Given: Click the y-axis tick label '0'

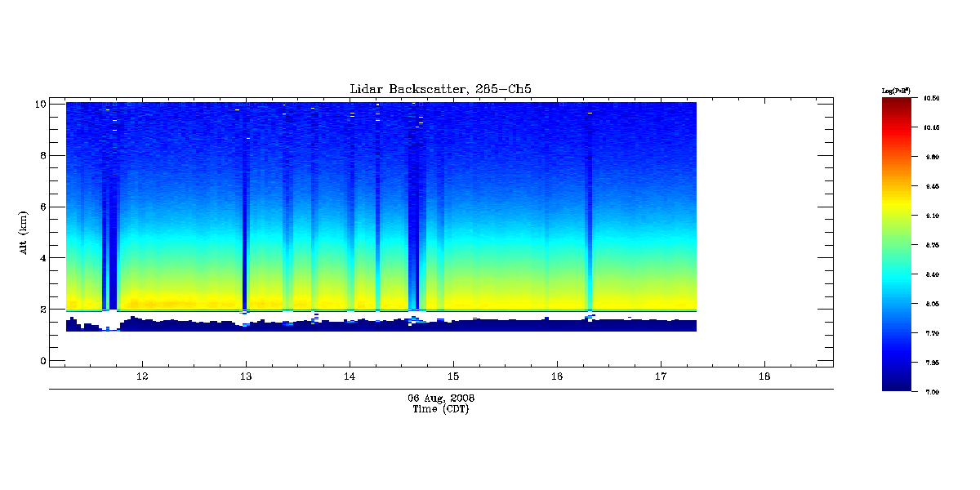Looking at the screenshot, I should point(42,361).
